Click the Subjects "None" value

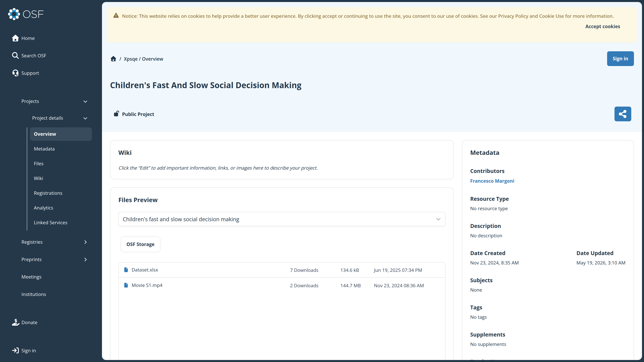[476, 290]
